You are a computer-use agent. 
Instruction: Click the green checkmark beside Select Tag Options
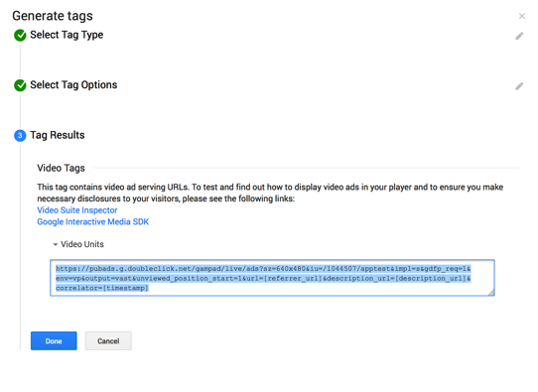[20, 85]
